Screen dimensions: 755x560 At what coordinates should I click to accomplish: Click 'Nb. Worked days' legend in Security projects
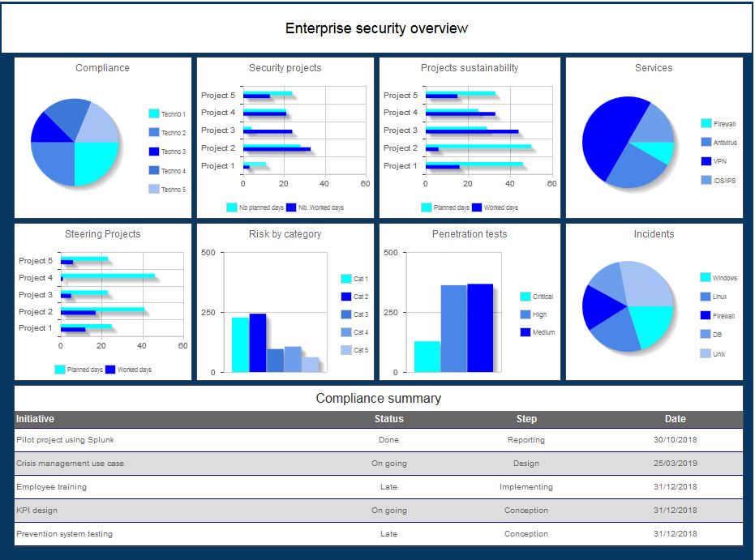(315, 207)
